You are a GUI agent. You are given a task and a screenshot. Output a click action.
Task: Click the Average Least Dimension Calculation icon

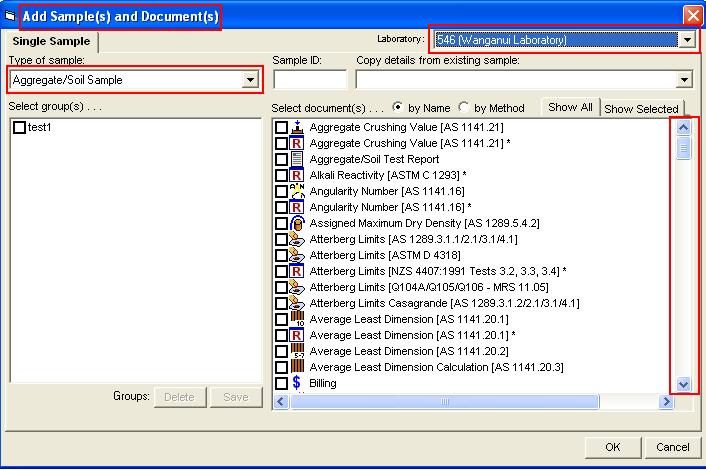[x=296, y=367]
